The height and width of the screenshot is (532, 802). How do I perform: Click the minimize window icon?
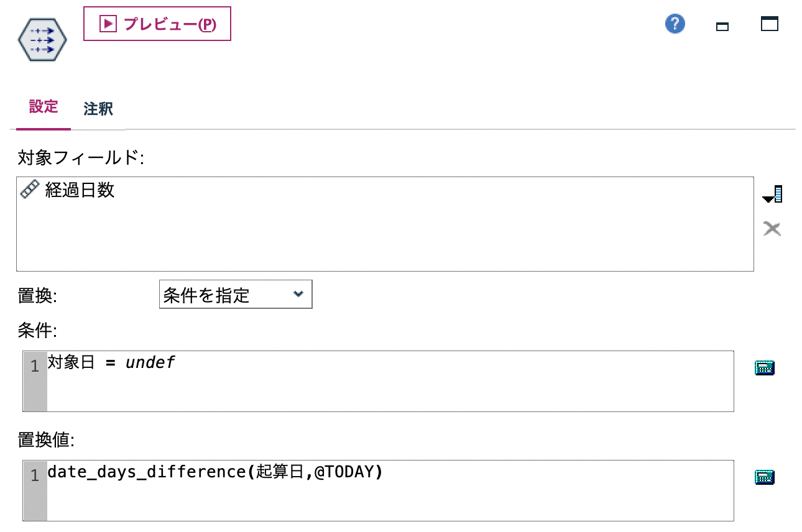(x=722, y=25)
